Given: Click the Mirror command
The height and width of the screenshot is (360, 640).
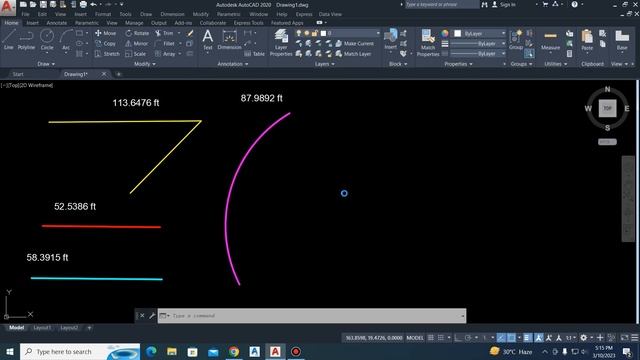Looking at the screenshot, I should [x=137, y=43].
